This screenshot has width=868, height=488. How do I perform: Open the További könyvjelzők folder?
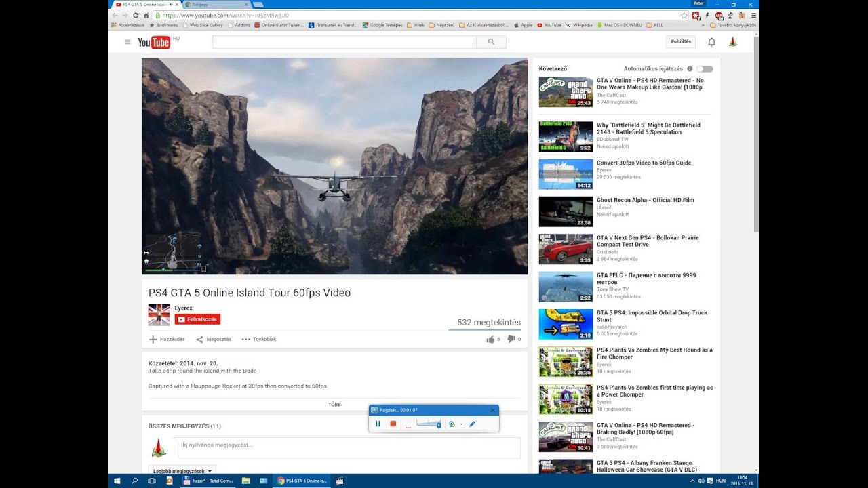(x=732, y=25)
